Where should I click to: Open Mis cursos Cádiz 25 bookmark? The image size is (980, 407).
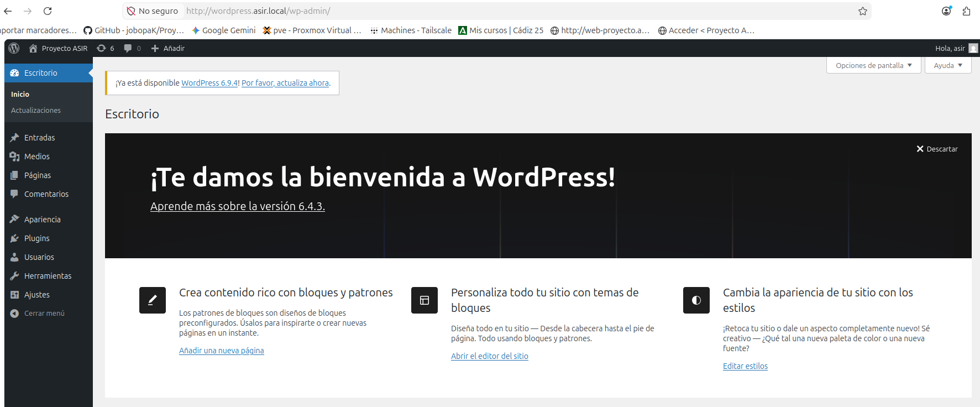coord(501,30)
